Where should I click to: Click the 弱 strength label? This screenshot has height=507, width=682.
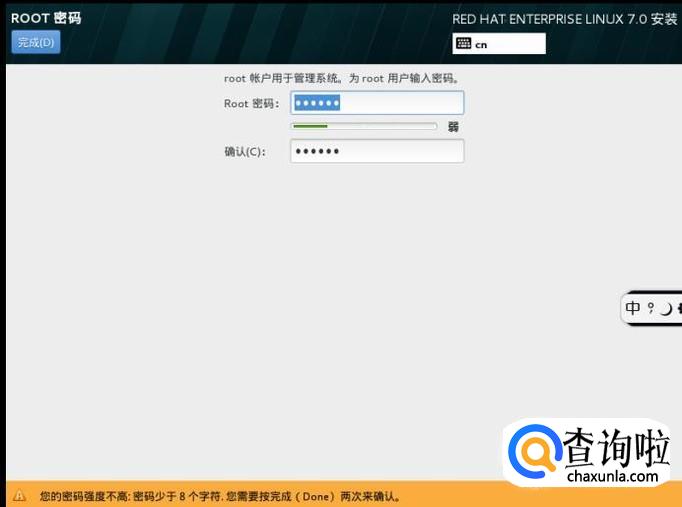pos(453,127)
